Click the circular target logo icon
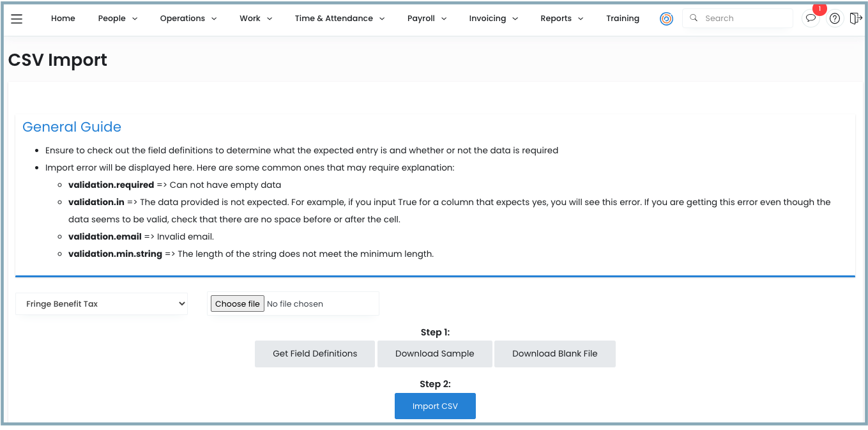868x430 pixels. pos(666,19)
